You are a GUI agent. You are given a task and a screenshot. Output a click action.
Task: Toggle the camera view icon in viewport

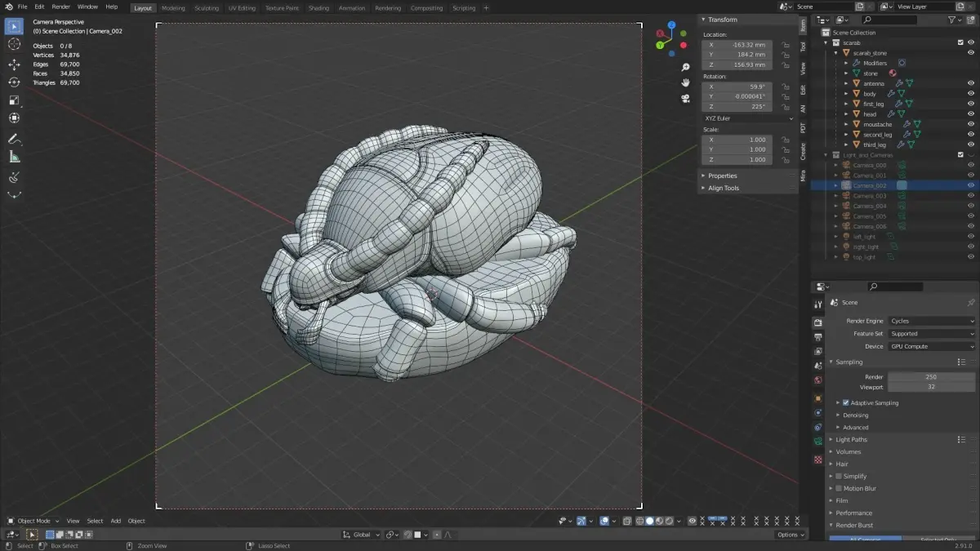point(685,99)
